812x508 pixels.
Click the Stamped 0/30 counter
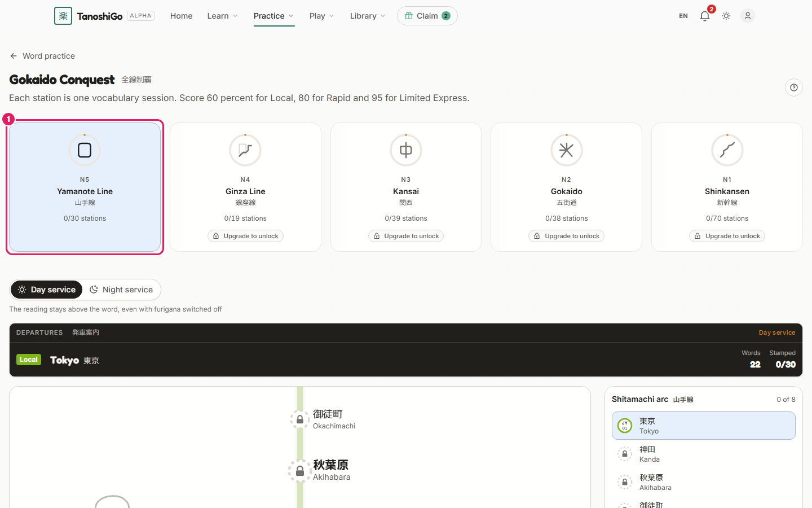pyautogui.click(x=783, y=359)
